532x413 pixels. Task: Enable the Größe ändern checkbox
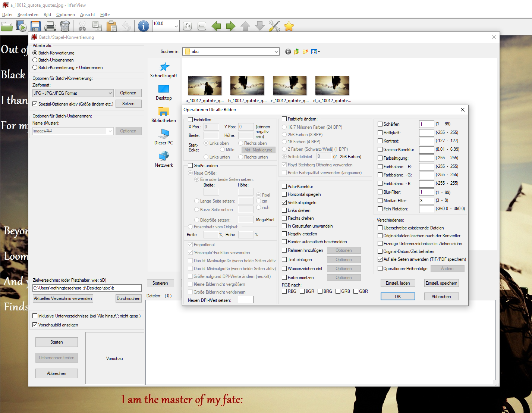click(x=191, y=166)
